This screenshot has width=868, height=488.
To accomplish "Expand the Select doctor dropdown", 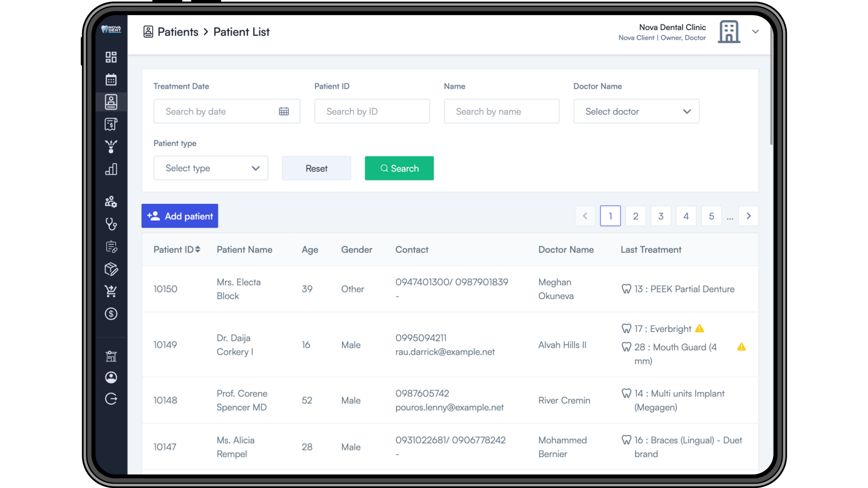I will [636, 111].
